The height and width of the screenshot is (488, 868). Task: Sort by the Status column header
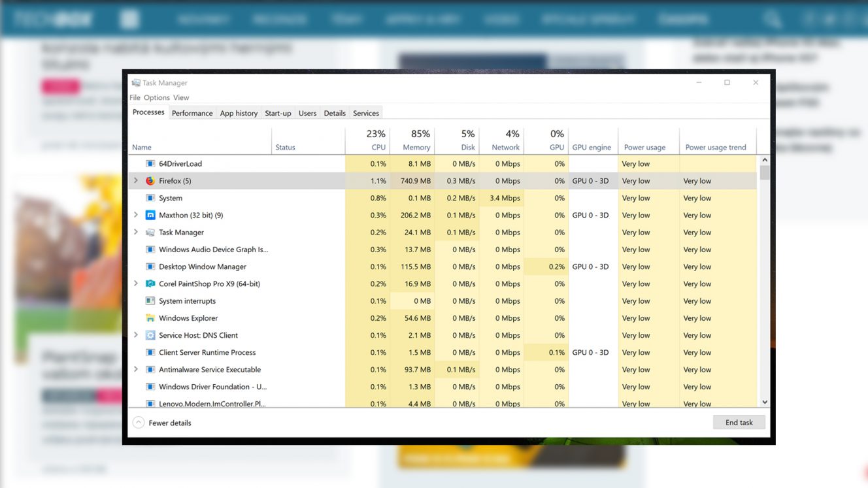[309, 140]
